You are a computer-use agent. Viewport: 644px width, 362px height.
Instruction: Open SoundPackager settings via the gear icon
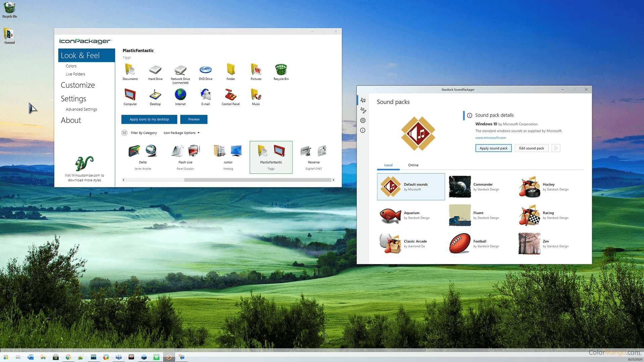(x=363, y=120)
